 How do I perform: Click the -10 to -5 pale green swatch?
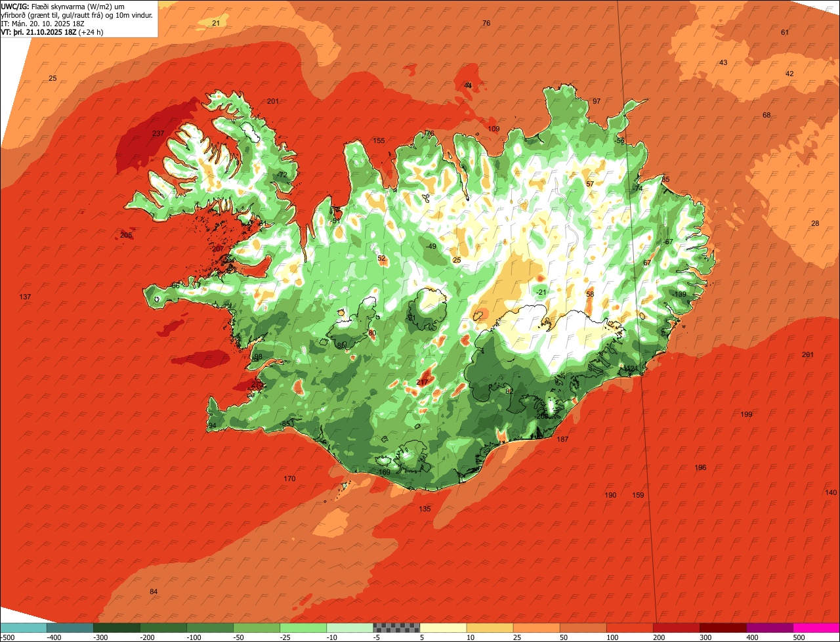click(x=350, y=628)
